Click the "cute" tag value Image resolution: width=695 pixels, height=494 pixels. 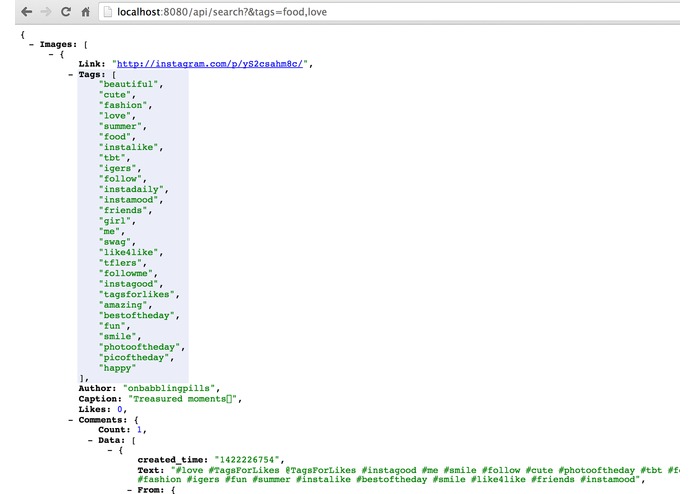coord(115,95)
